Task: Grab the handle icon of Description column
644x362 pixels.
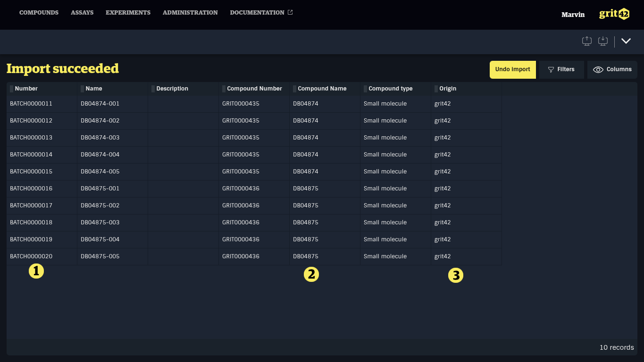Action: coord(153,89)
